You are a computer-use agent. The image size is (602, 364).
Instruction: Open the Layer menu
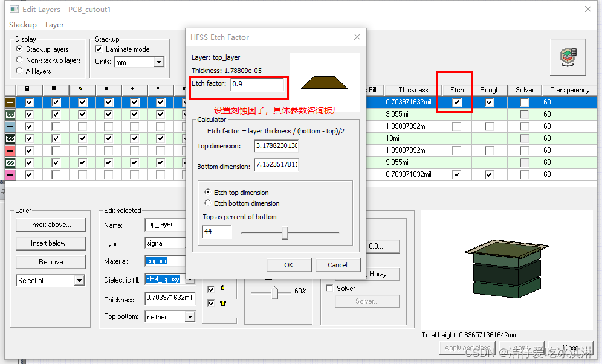click(x=54, y=25)
